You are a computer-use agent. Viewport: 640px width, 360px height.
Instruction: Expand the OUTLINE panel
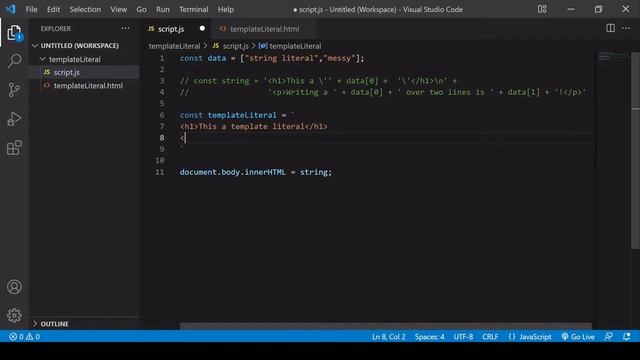54,324
